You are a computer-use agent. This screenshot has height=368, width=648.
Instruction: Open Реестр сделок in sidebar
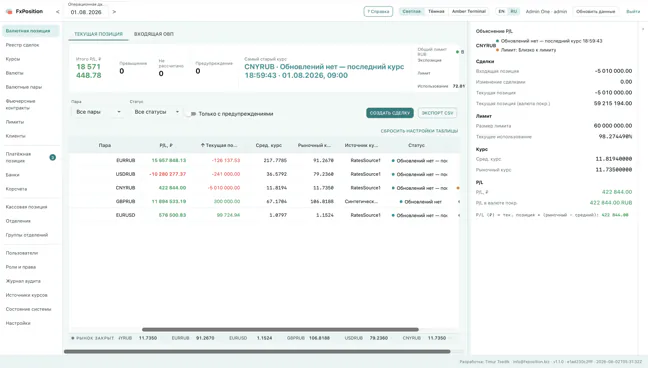[x=31, y=45]
